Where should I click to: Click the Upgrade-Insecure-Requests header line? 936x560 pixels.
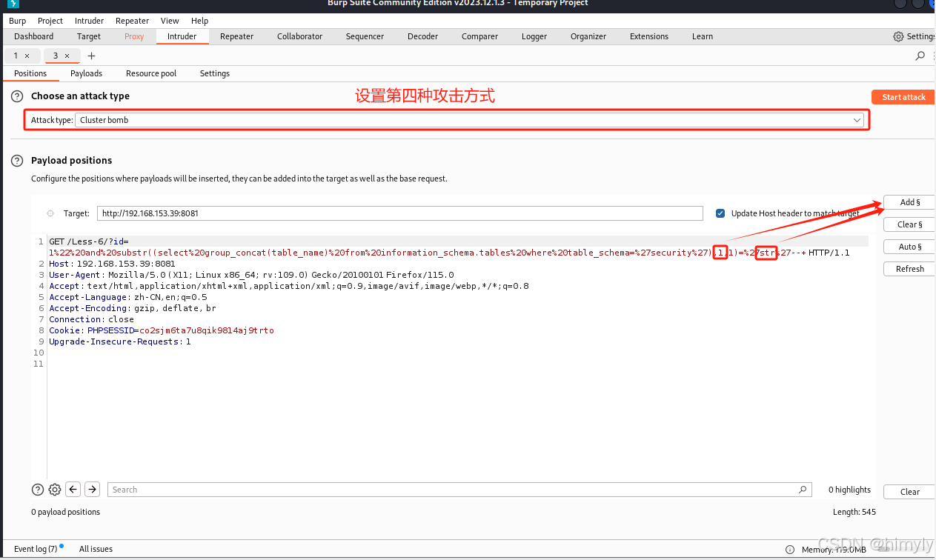(x=120, y=341)
